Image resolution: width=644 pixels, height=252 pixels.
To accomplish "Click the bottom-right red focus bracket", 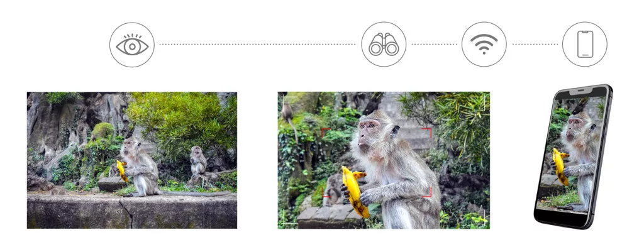I will point(428,192).
